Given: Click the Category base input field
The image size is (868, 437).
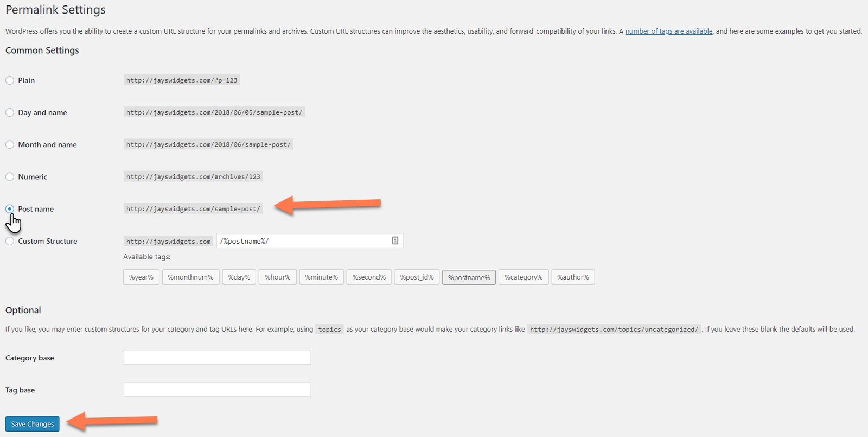Looking at the screenshot, I should point(217,357).
